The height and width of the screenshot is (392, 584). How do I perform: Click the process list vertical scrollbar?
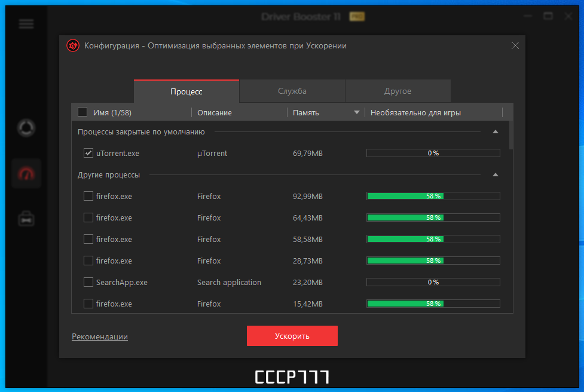(x=511, y=135)
